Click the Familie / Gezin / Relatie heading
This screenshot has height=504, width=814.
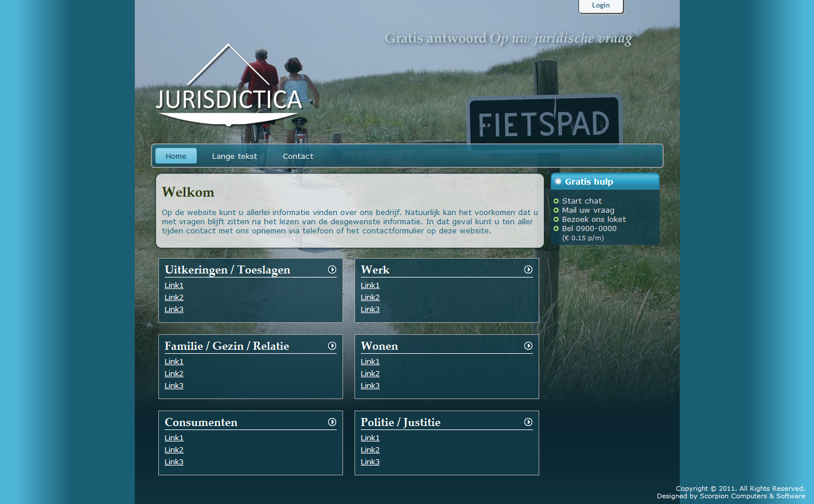point(227,346)
